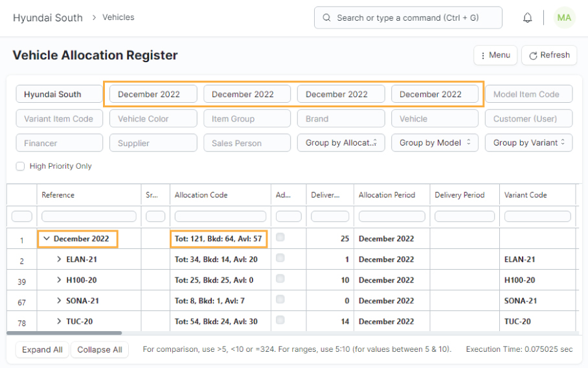Click the search magnifier icon

coord(326,17)
